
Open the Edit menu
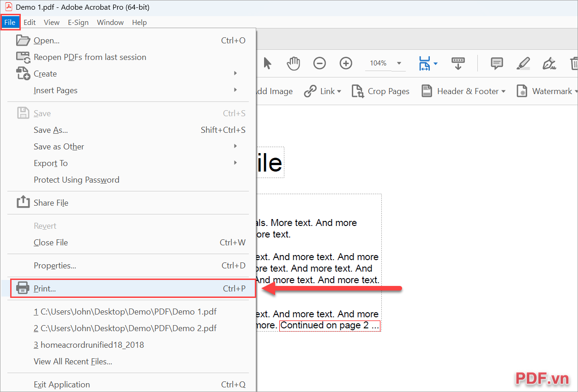click(x=30, y=22)
